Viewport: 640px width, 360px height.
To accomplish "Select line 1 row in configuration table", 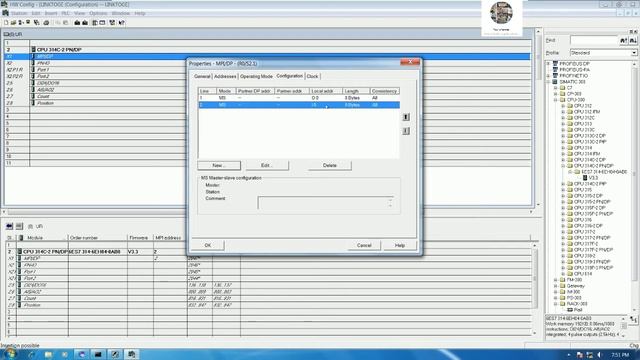I will 299,98.
